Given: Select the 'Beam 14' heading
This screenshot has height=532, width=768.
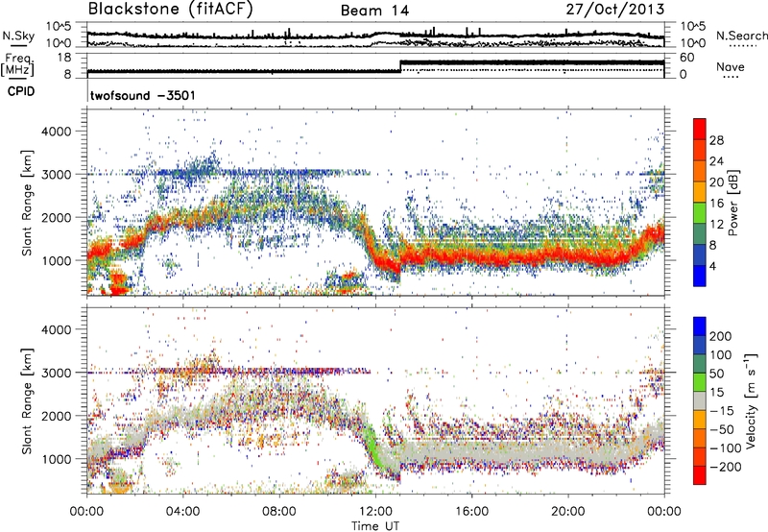Looking at the screenshot, I should click(x=374, y=11).
